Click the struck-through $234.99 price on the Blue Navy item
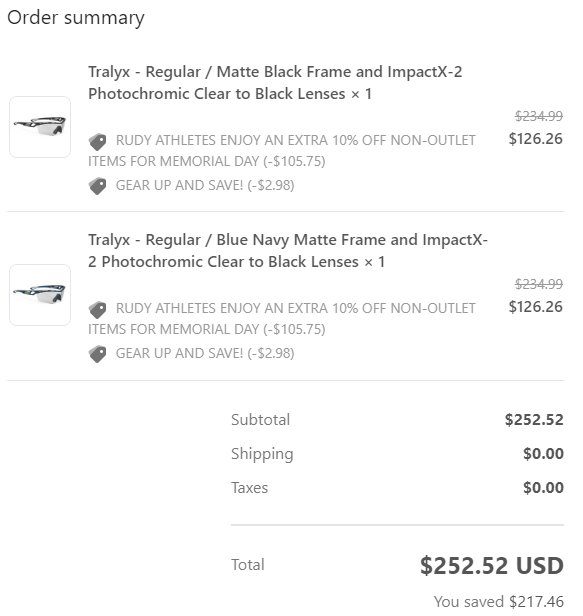Viewport: 583px width, 616px height. click(539, 284)
